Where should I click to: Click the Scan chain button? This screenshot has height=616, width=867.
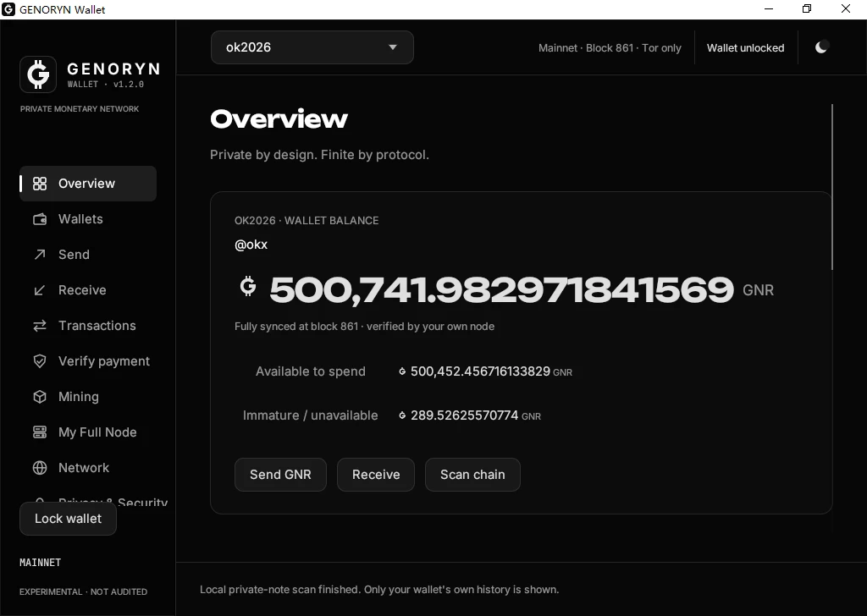point(472,475)
